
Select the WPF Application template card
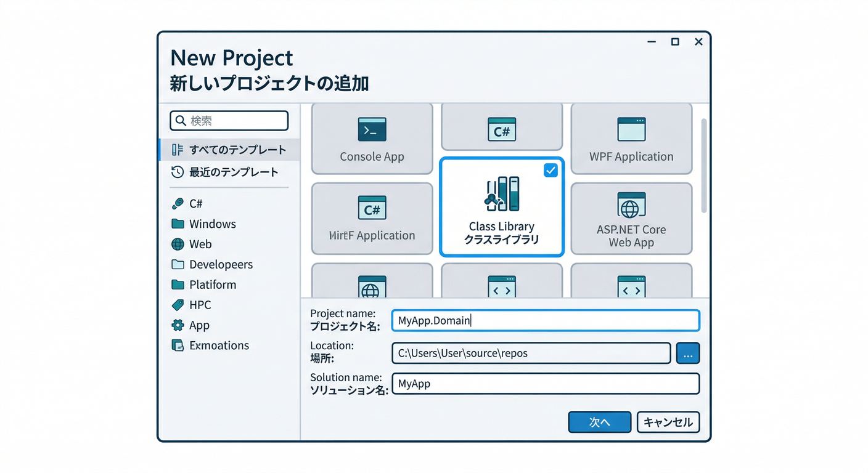pos(631,139)
